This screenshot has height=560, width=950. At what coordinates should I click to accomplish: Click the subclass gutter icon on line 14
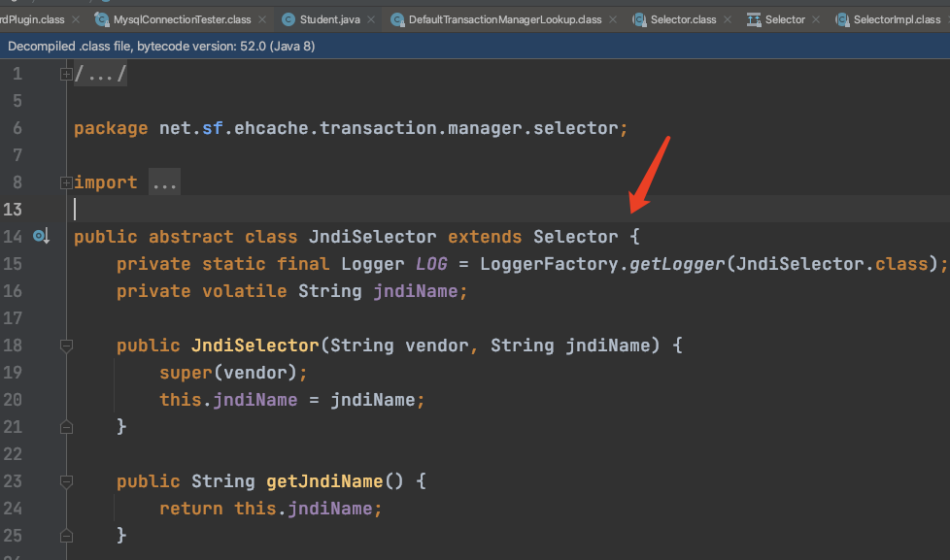tap(41, 237)
